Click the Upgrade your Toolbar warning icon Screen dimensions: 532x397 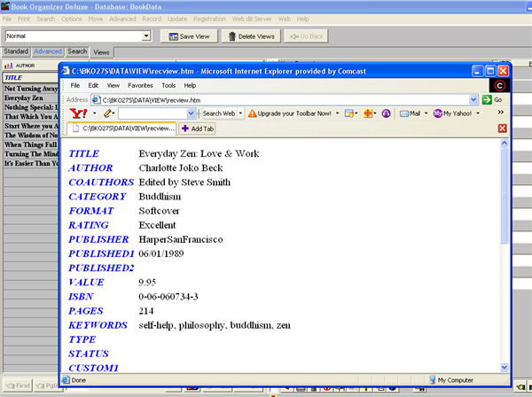[252, 113]
